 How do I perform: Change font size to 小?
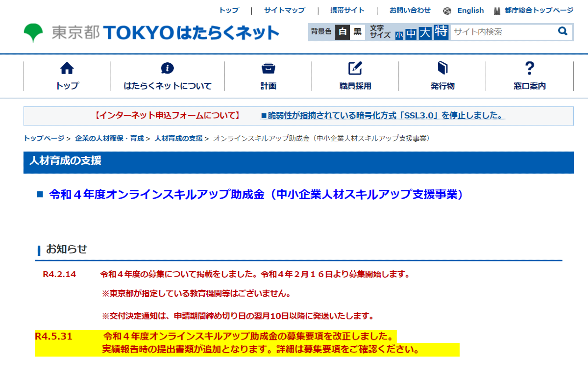(x=399, y=33)
